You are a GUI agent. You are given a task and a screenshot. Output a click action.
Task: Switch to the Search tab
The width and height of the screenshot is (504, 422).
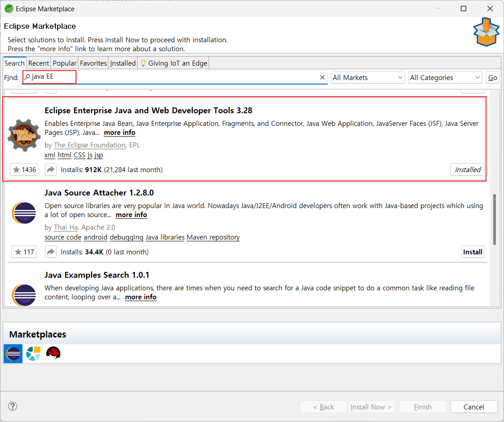(x=14, y=63)
